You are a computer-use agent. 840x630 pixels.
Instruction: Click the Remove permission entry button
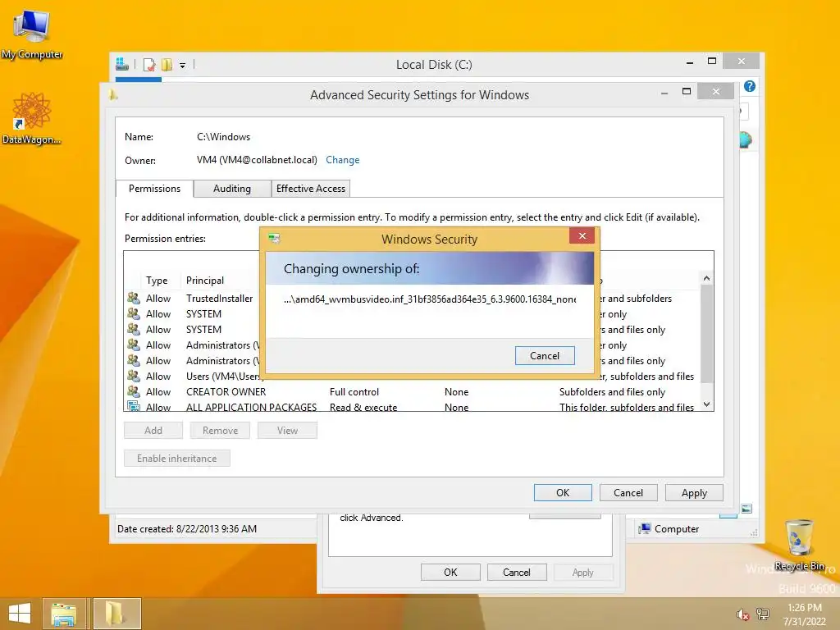tap(220, 430)
